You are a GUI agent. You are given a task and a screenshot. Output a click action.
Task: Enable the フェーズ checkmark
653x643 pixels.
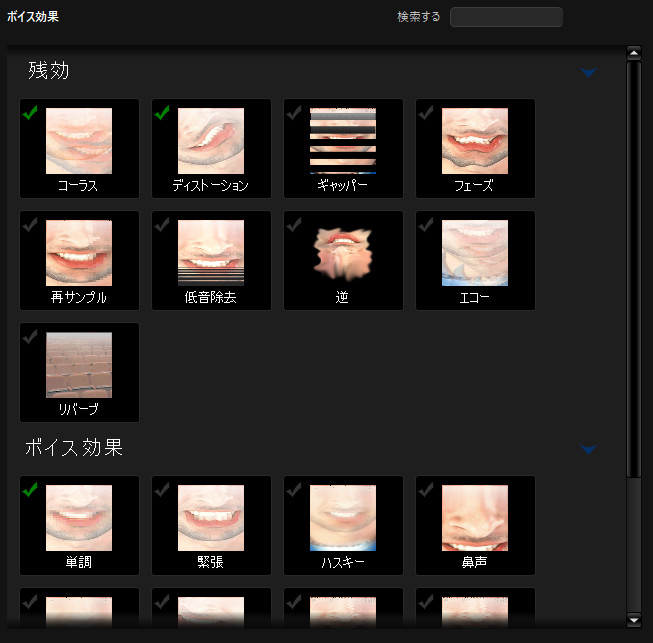pyautogui.click(x=426, y=112)
